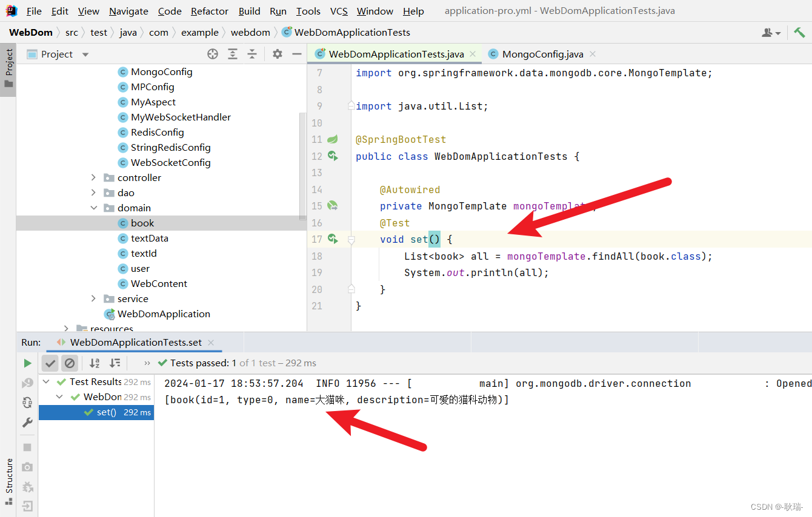The height and width of the screenshot is (517, 812).
Task: Click Rerun Failed Tests icon
Action: [x=27, y=383]
